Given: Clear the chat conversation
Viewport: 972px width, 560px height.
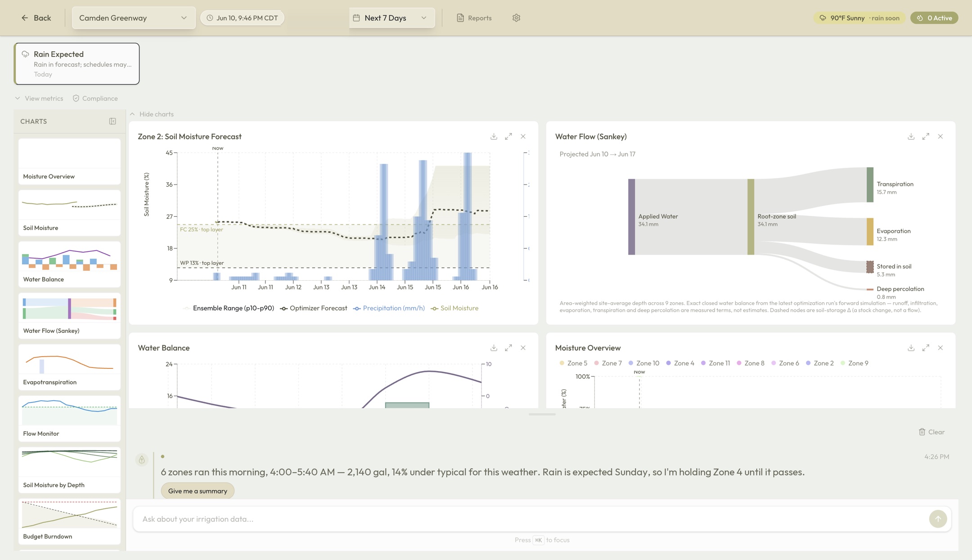Looking at the screenshot, I should coord(931,432).
